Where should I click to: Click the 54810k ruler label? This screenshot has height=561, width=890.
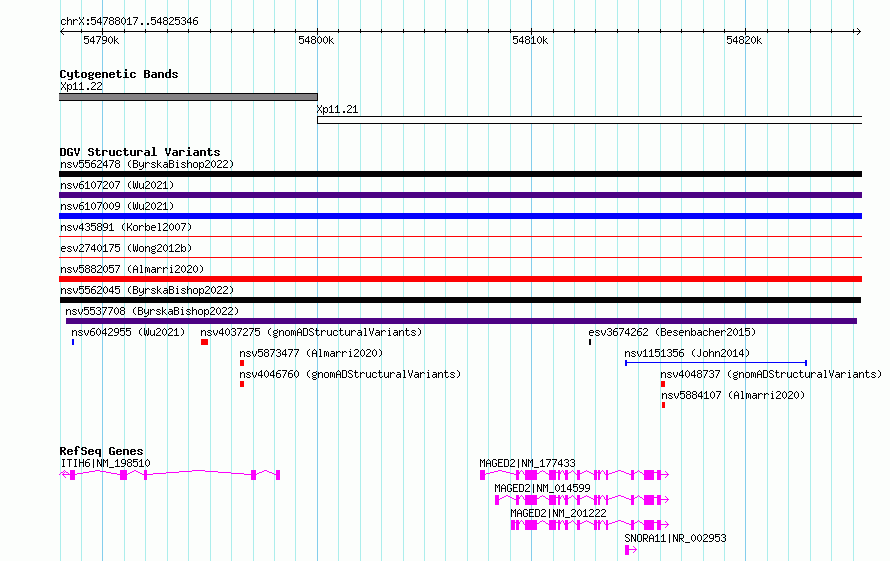click(530, 40)
